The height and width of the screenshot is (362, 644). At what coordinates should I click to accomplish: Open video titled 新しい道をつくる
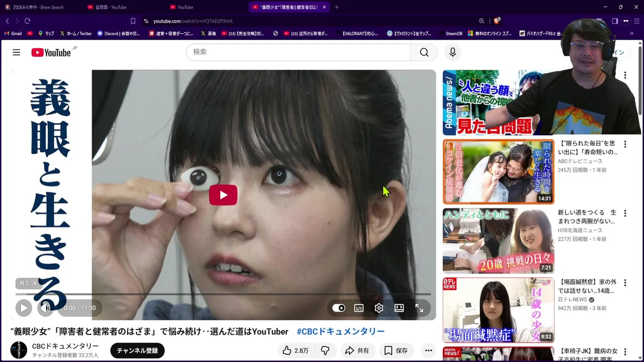[x=587, y=217]
